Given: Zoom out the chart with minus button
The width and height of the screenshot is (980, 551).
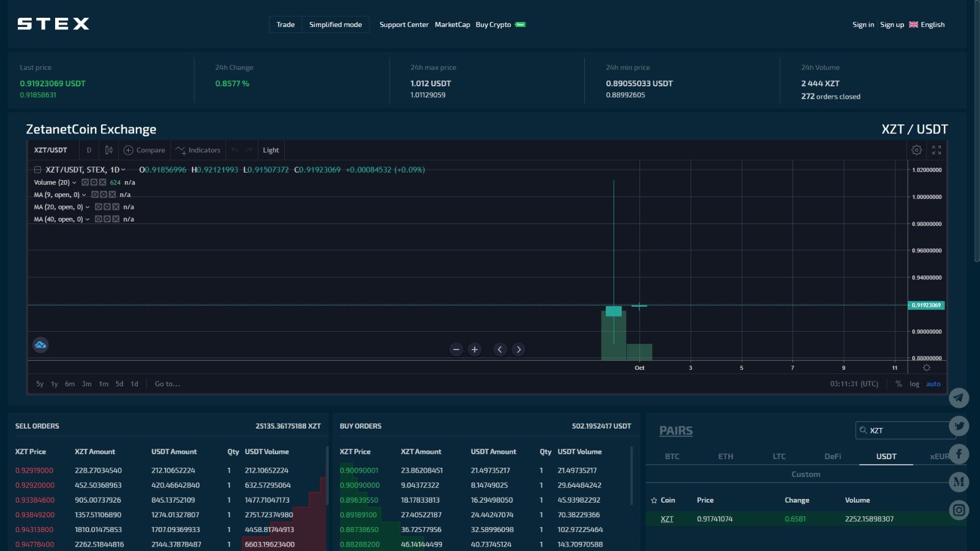Looking at the screenshot, I should [x=456, y=350].
